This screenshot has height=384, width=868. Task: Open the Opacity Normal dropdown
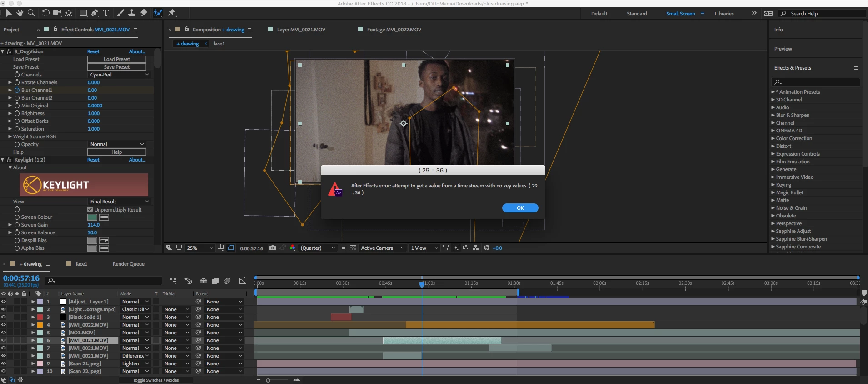(116, 144)
